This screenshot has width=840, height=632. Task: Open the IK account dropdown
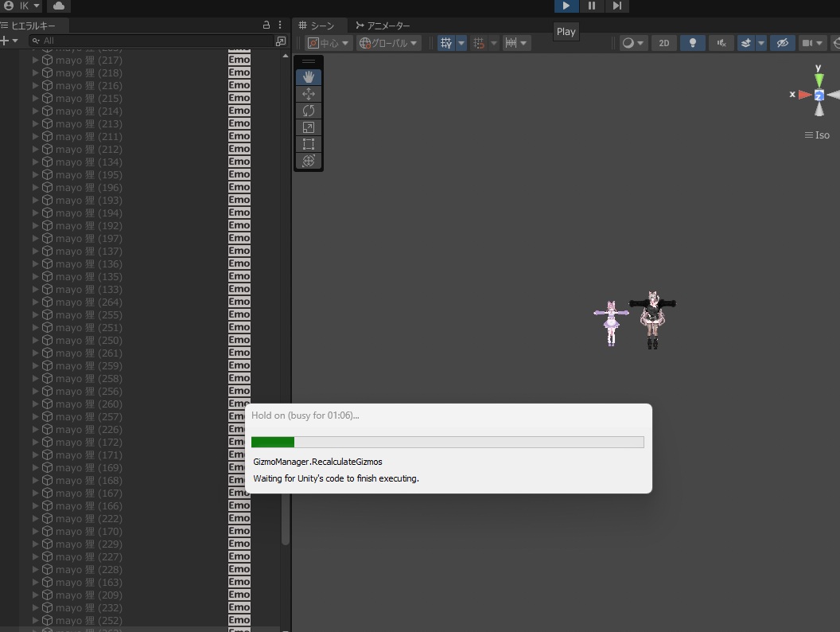point(22,6)
